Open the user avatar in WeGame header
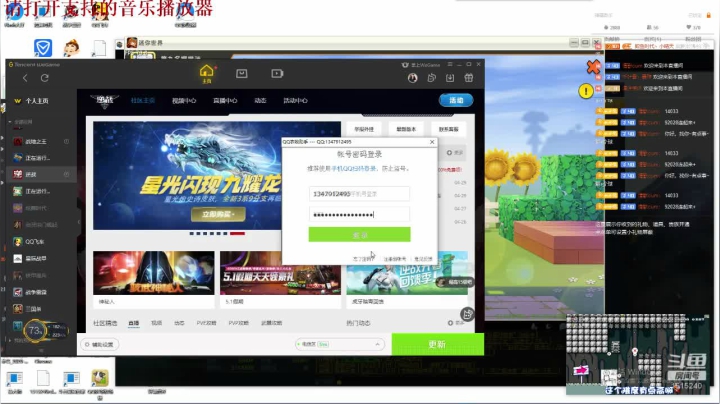The height and width of the screenshot is (404, 720). pyautogui.click(x=412, y=78)
